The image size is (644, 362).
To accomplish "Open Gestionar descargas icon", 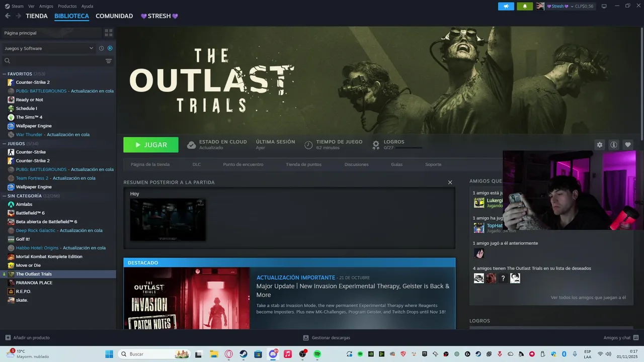I will 306,338.
